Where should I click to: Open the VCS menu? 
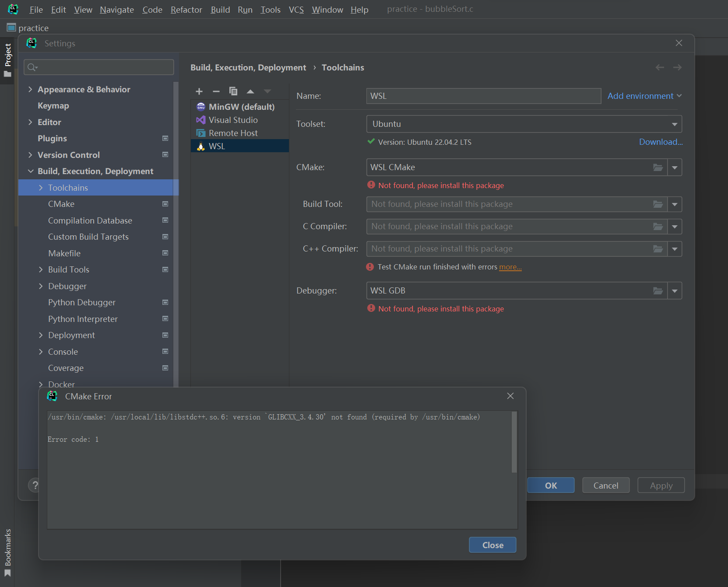tap(296, 9)
